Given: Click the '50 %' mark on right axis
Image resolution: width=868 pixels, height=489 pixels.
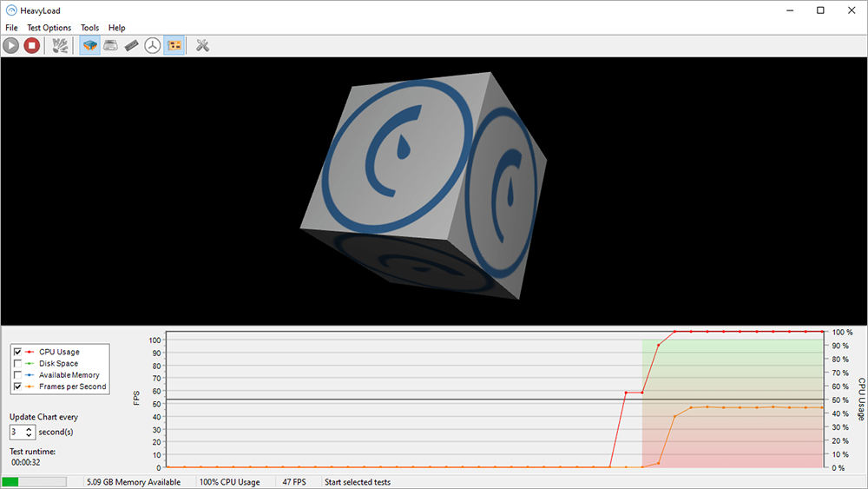Looking at the screenshot, I should point(840,400).
